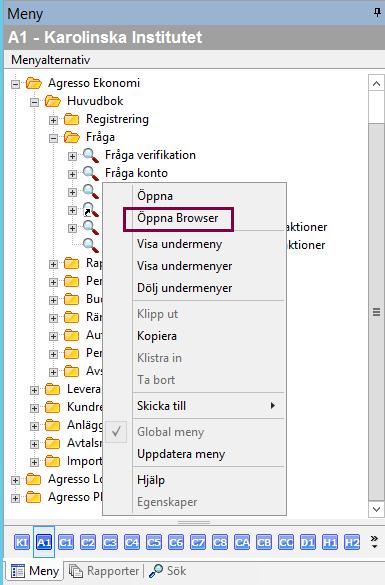Show more client icons via overflow chevron

(374, 542)
